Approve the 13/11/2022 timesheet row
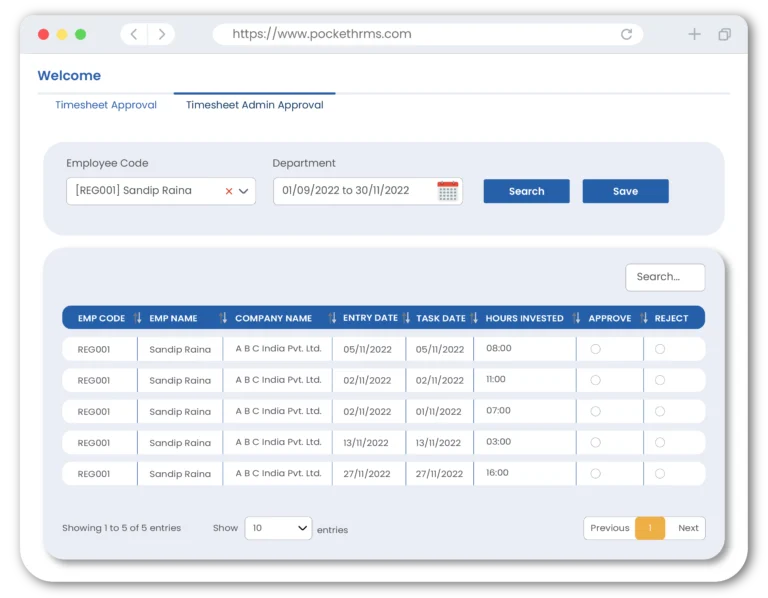Image resolution: width=768 pixels, height=598 pixels. (x=596, y=442)
